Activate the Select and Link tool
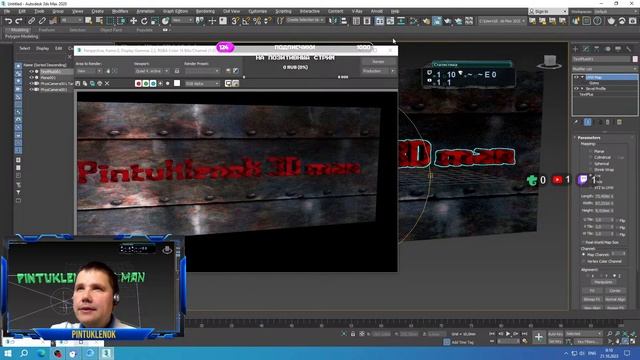The height and width of the screenshot is (360, 640). click(31, 21)
